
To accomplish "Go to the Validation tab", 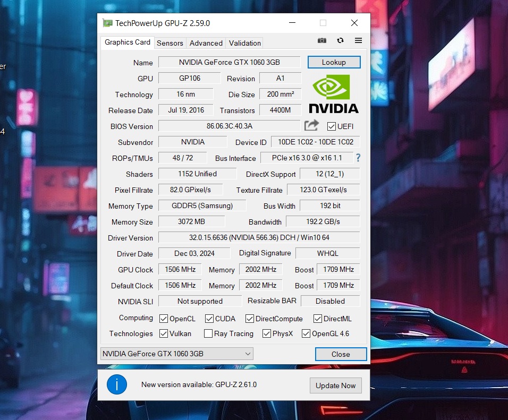I will [x=244, y=43].
